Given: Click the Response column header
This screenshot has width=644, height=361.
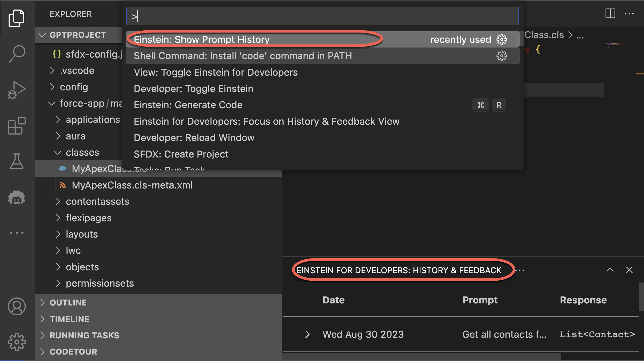Looking at the screenshot, I should pos(583,300).
